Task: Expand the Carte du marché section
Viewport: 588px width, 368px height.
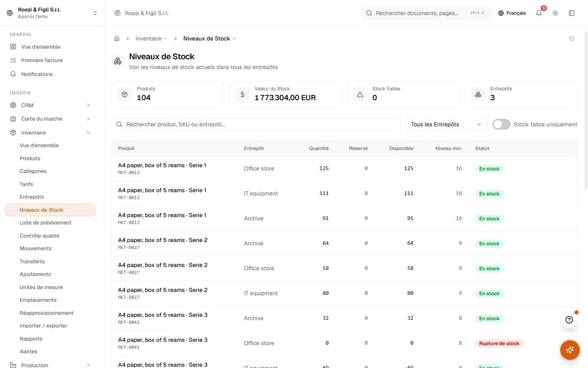Action: pyautogui.click(x=88, y=119)
